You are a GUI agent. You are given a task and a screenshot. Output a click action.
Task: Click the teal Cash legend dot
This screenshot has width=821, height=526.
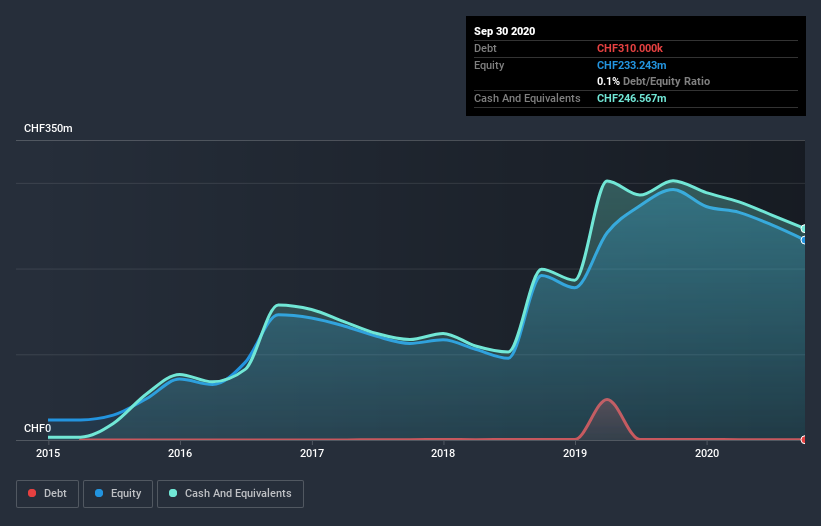173,493
